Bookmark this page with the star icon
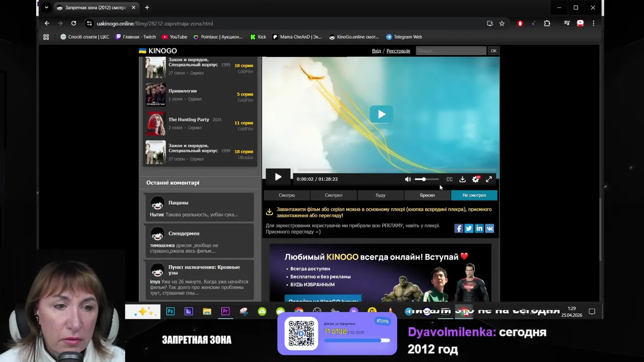Screen dimensions: 644x362 [502, 23]
